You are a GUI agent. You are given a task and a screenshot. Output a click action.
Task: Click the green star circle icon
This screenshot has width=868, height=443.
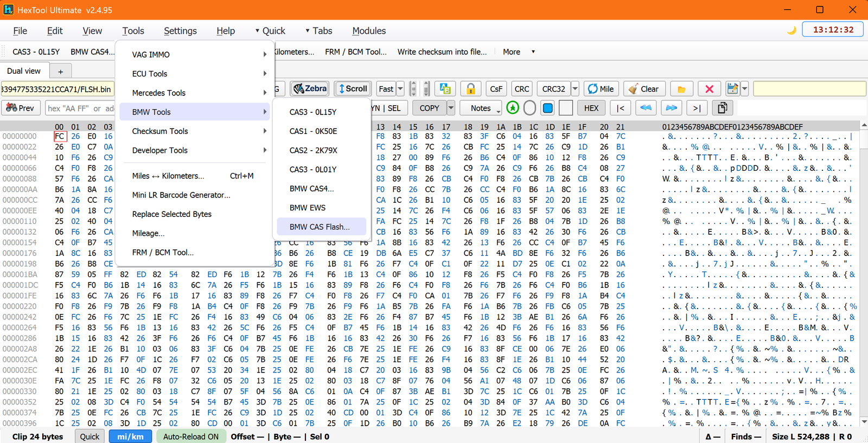tap(513, 108)
